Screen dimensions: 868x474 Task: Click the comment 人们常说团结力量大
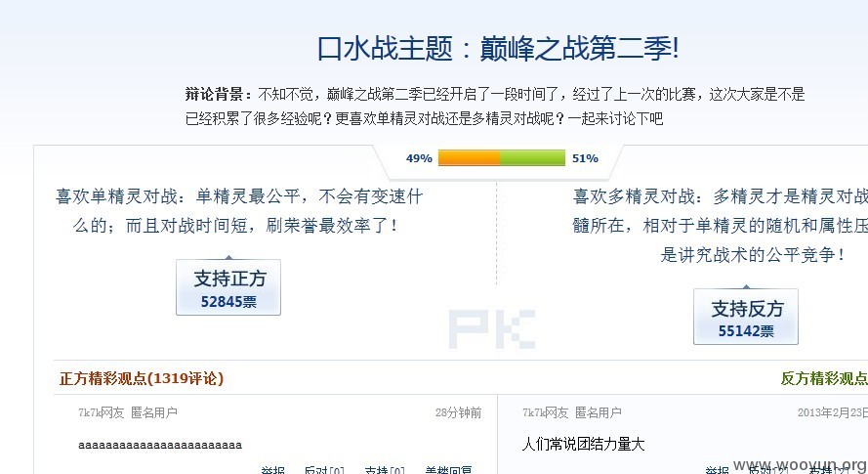pyautogui.click(x=584, y=444)
